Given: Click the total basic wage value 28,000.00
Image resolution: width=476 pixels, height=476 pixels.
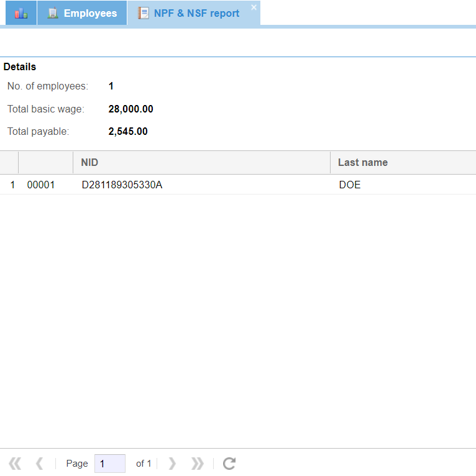Looking at the screenshot, I should pos(130,109).
